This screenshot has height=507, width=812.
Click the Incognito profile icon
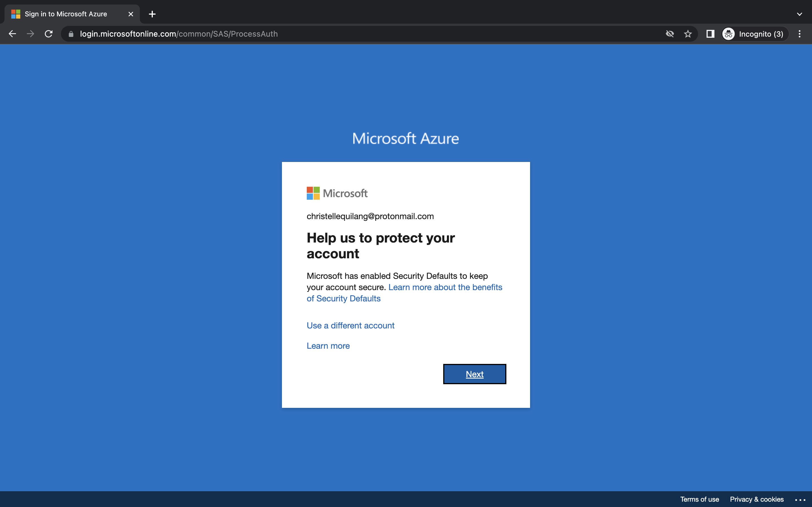[728, 34]
